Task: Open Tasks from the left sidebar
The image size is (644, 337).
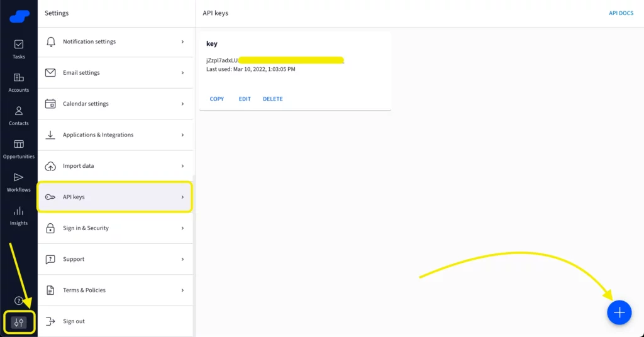Action: (19, 48)
